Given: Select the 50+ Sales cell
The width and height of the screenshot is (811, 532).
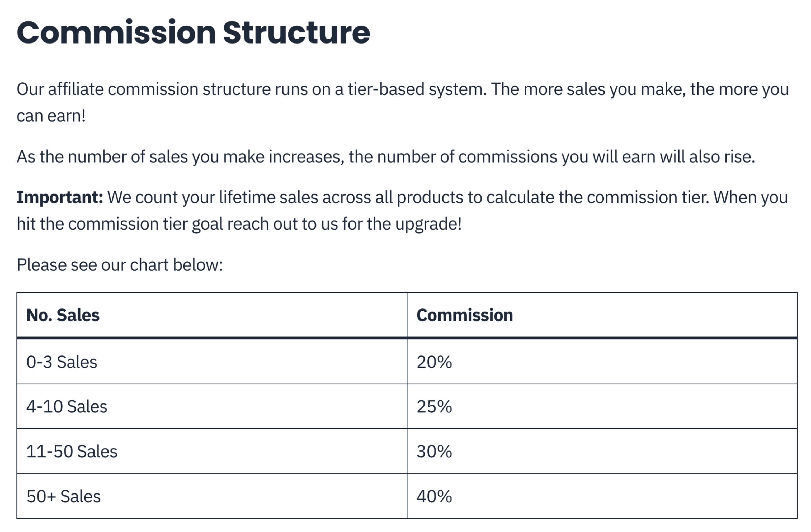Looking at the screenshot, I should click(x=212, y=496).
